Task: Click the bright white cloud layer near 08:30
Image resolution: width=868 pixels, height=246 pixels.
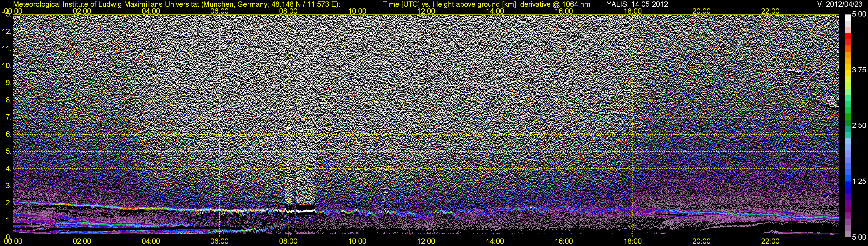Action: pyautogui.click(x=305, y=211)
